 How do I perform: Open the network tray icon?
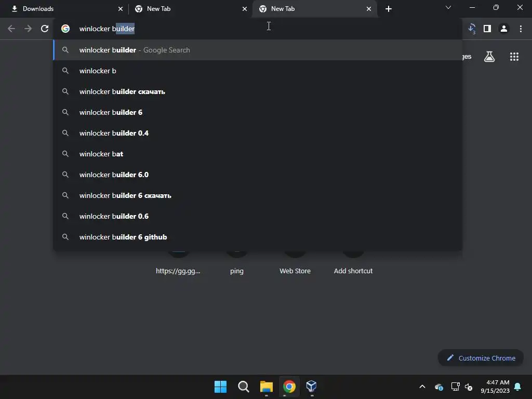point(455,387)
